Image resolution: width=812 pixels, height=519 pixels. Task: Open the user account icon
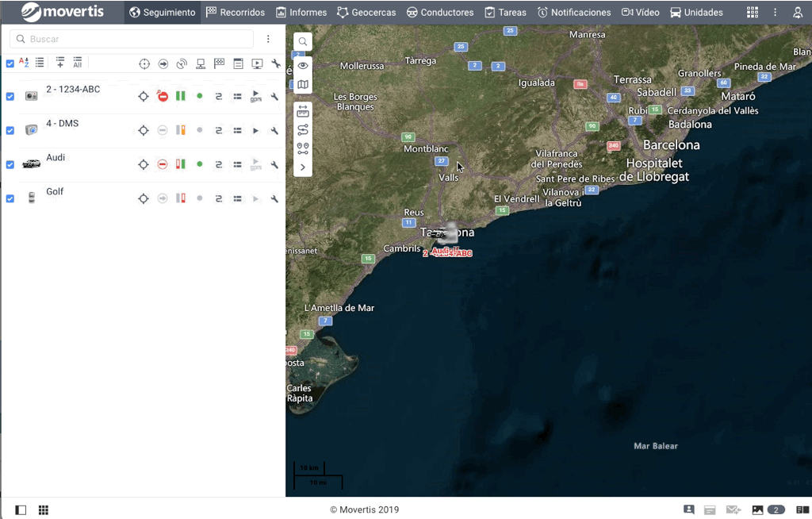pyautogui.click(x=798, y=13)
